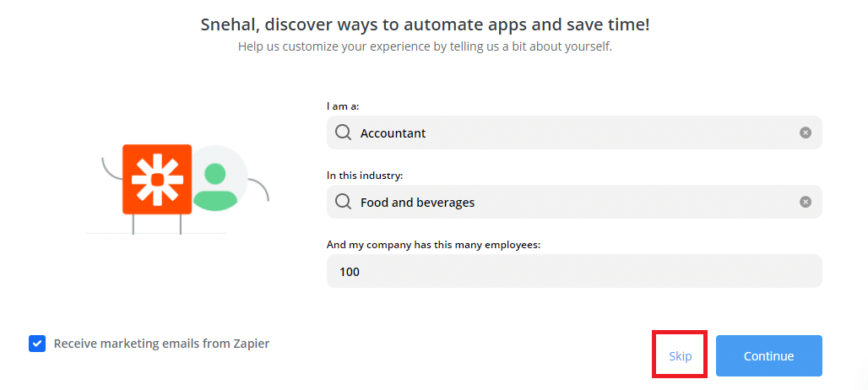This screenshot has width=868, height=390.
Task: Click the 'Help us customize your experience' subtitle
Action: click(x=425, y=46)
